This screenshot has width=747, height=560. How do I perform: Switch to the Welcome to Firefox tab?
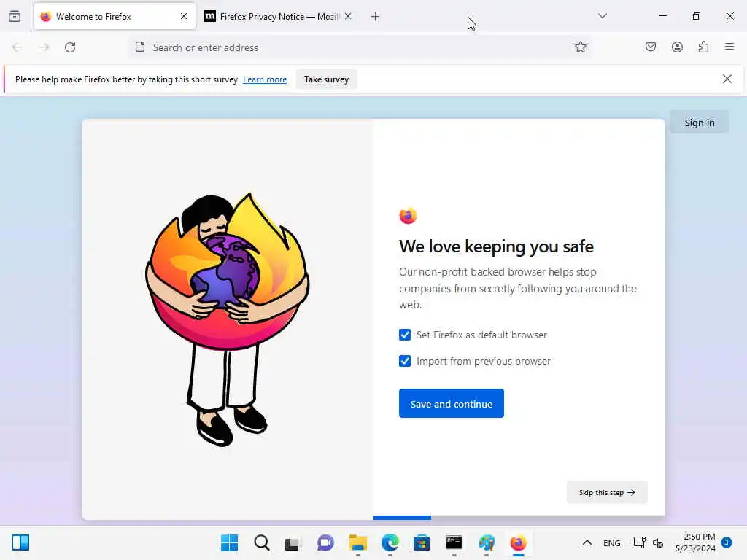click(x=115, y=17)
